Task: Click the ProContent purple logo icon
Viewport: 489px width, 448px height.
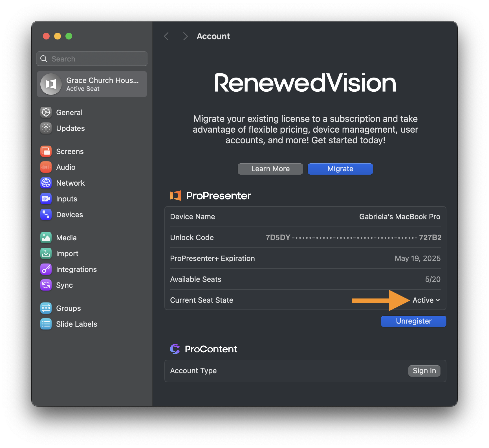Action: (x=175, y=349)
